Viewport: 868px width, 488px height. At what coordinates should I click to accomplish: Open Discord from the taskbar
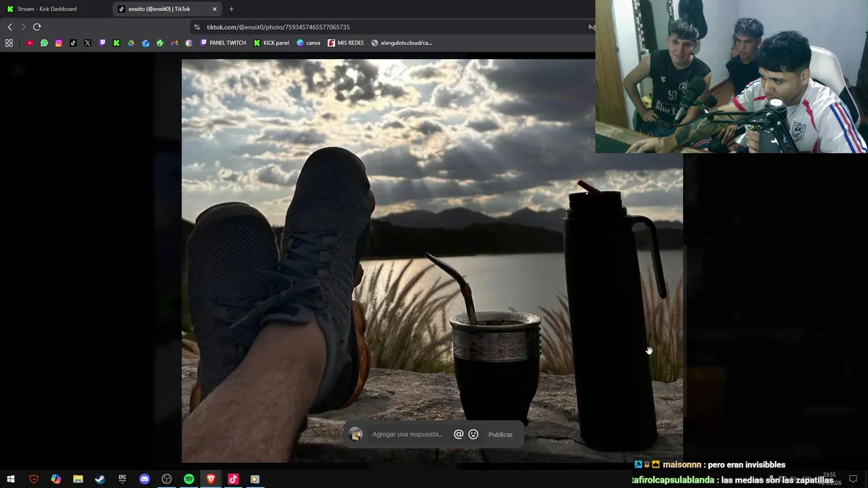tap(144, 479)
